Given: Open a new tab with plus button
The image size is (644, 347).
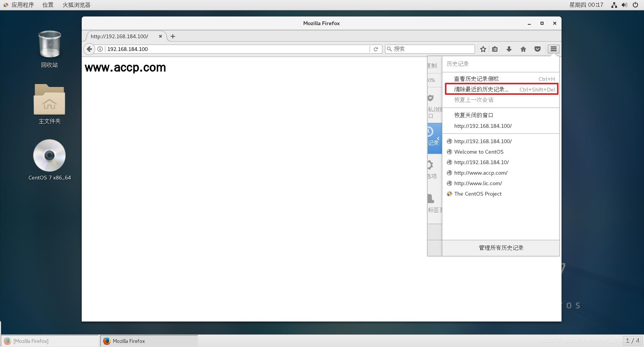Looking at the screenshot, I should [x=173, y=36].
